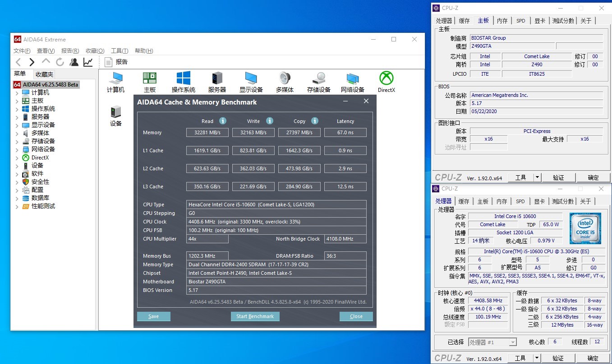
Task: Click the Start Benchmark button
Action: coord(255,316)
